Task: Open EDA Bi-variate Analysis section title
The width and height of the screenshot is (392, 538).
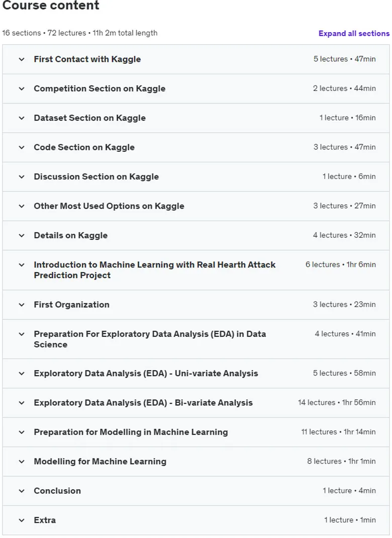Action: tap(143, 402)
